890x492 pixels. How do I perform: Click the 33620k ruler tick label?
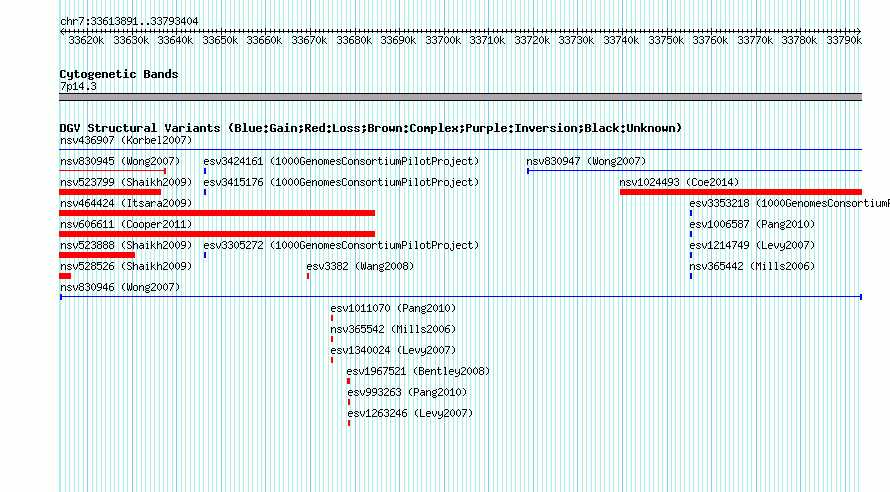(86, 40)
